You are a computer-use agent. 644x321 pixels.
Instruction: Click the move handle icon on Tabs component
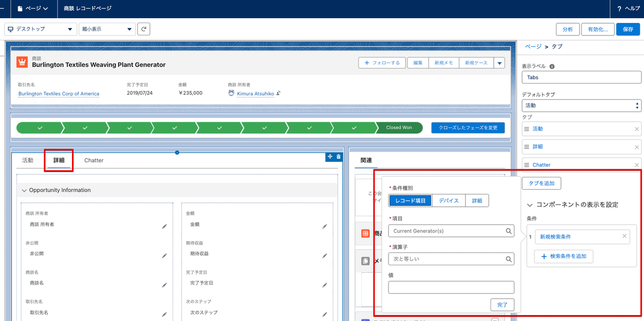(330, 156)
